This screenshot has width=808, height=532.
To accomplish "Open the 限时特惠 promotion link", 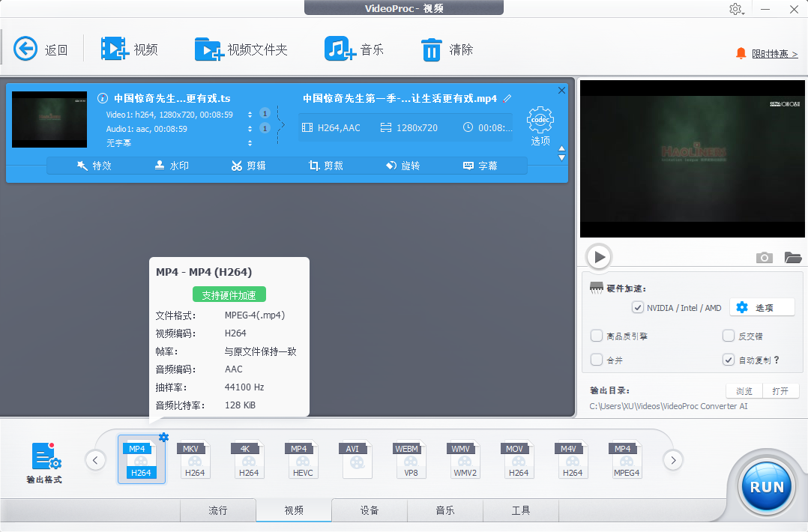I will coord(774,53).
